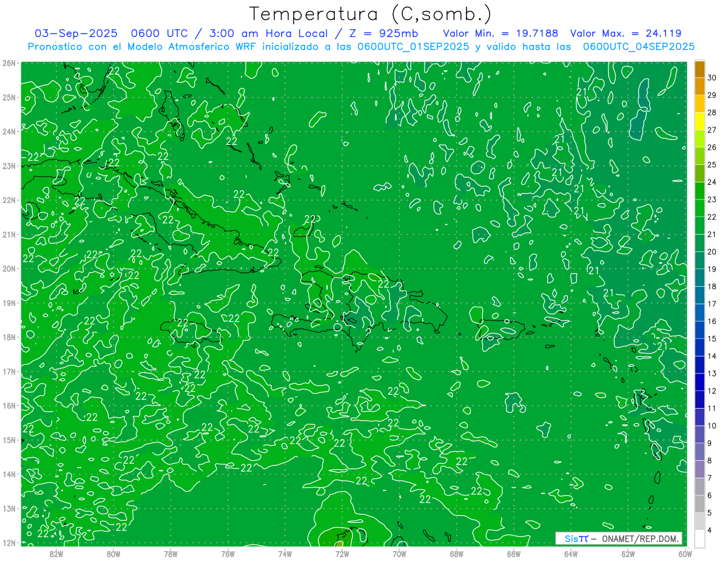Screen dimensions: 728x562
Task: Click the 14N latitude axis label
Action: (x=8, y=474)
